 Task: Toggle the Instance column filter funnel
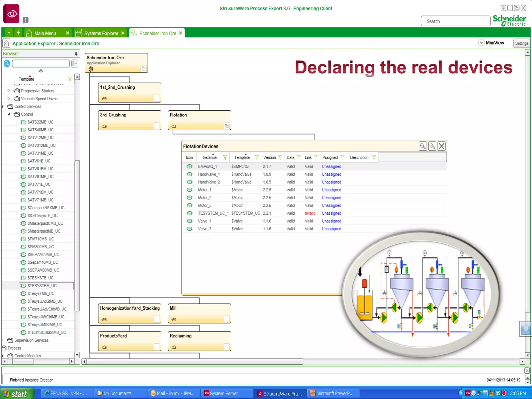[225, 157]
